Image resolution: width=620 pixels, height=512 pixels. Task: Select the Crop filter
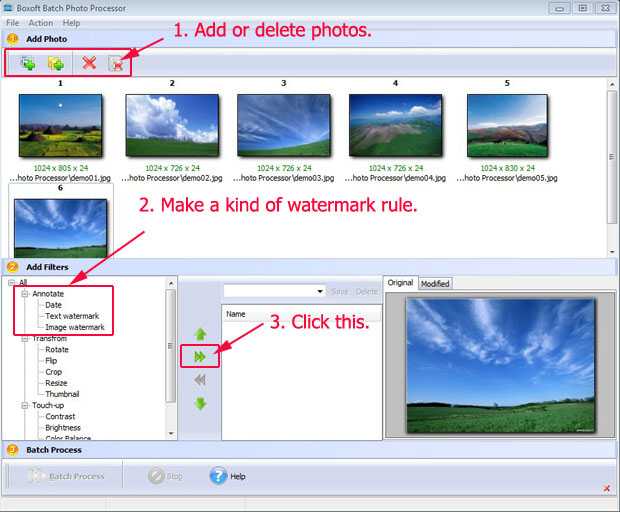point(53,372)
